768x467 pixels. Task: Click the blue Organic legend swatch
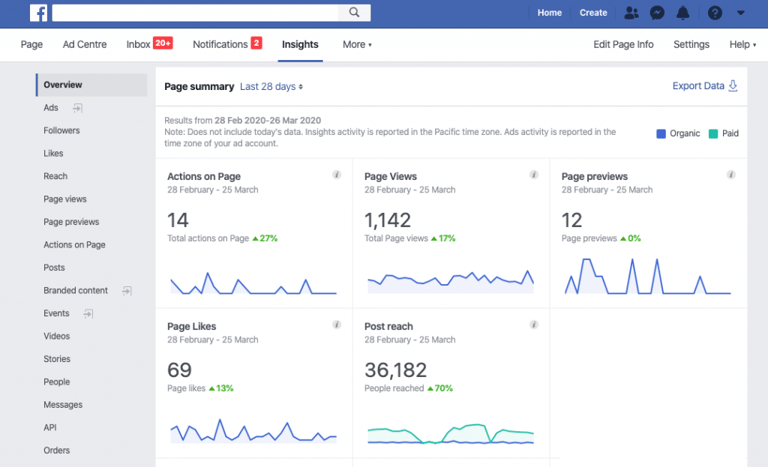(661, 134)
